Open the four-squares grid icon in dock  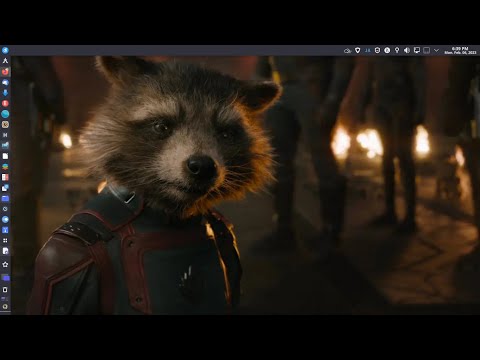pos(5,240)
